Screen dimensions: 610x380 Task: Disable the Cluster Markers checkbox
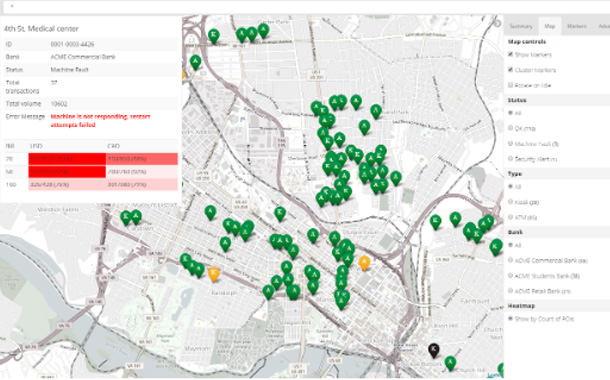click(510, 70)
